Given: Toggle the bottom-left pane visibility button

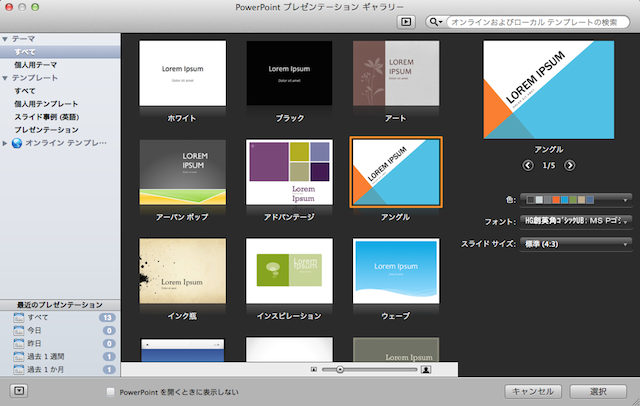Looking at the screenshot, I should [x=19, y=391].
